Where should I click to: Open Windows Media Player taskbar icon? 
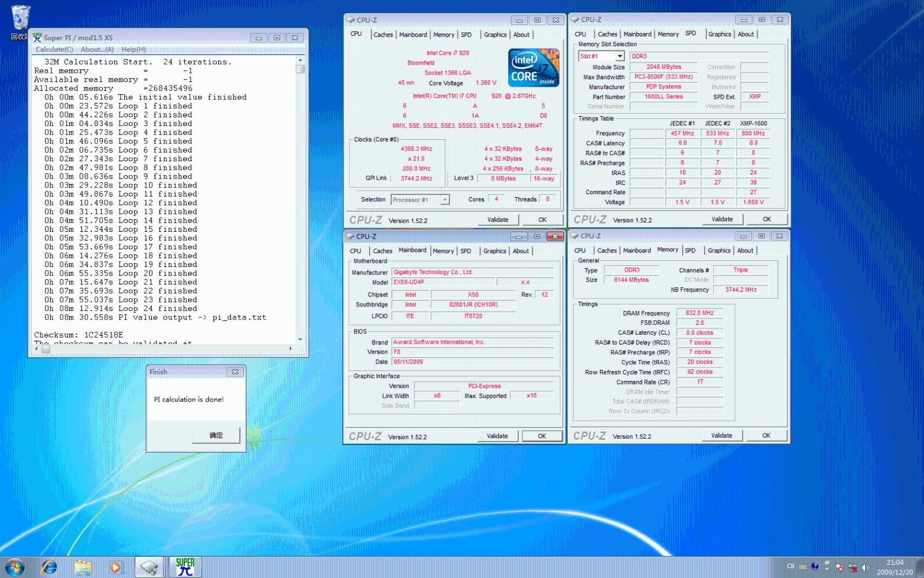coord(115,568)
